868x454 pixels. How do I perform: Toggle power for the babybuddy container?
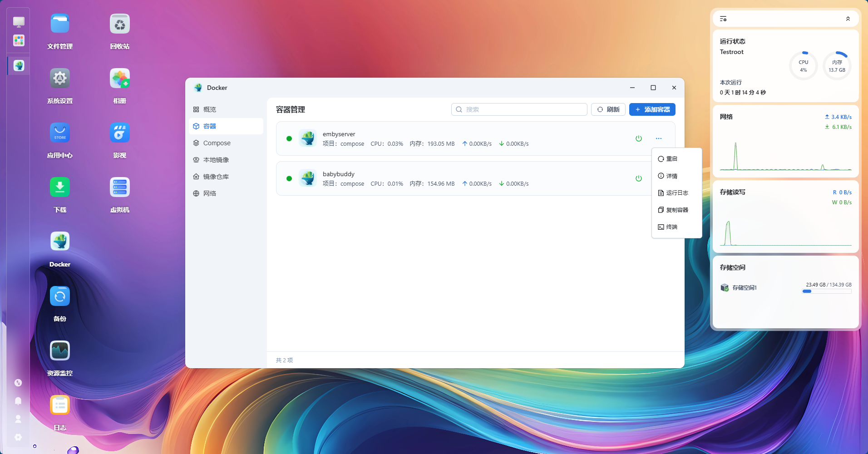pos(639,178)
